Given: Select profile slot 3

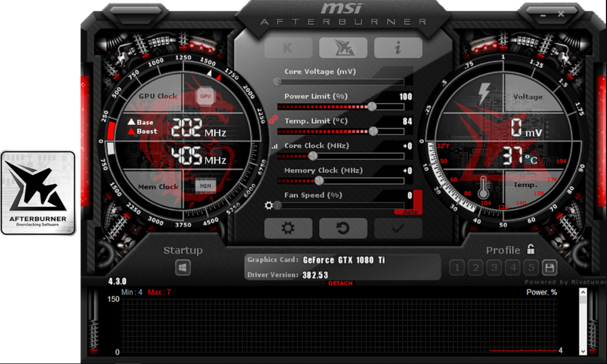Looking at the screenshot, I should pyautogui.click(x=494, y=267).
